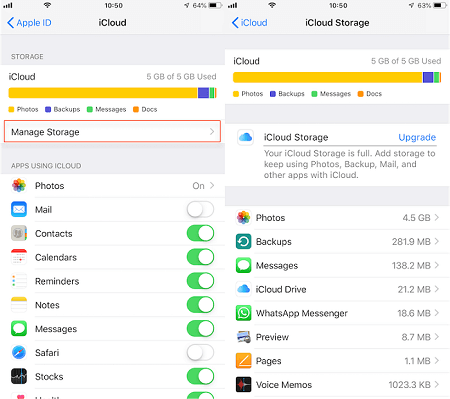Tap the Mail envelope icon
The image size is (450, 399).
click(19, 209)
